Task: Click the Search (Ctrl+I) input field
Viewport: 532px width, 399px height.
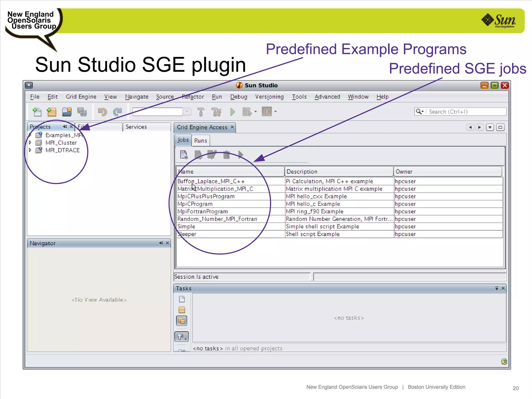Action: click(467, 112)
